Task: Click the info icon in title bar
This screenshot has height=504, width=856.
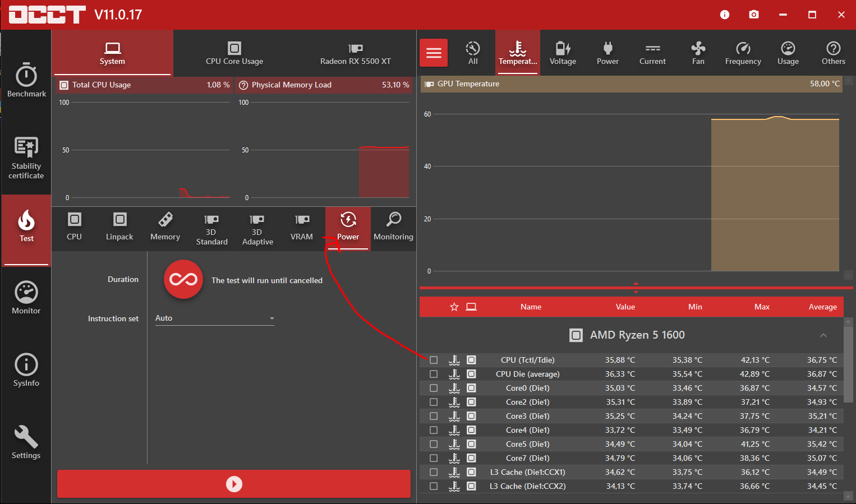Action: [725, 15]
